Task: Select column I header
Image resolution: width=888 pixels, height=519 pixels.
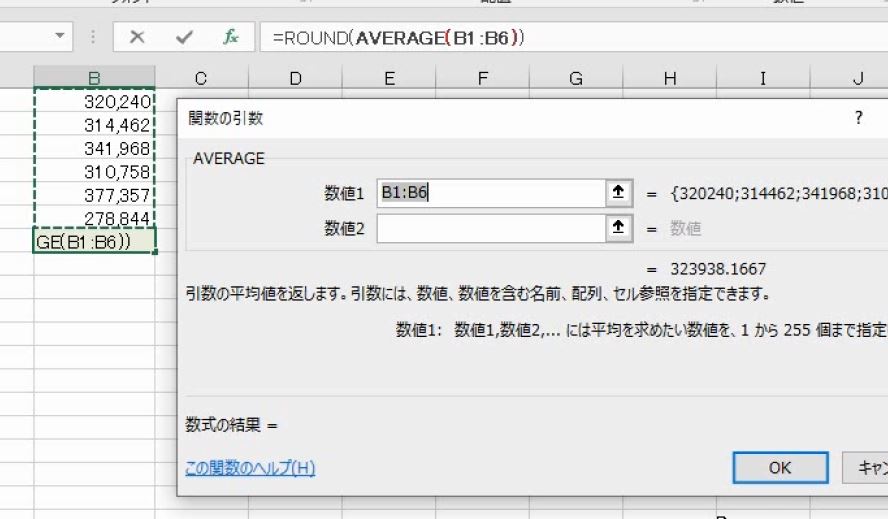Action: (x=763, y=78)
